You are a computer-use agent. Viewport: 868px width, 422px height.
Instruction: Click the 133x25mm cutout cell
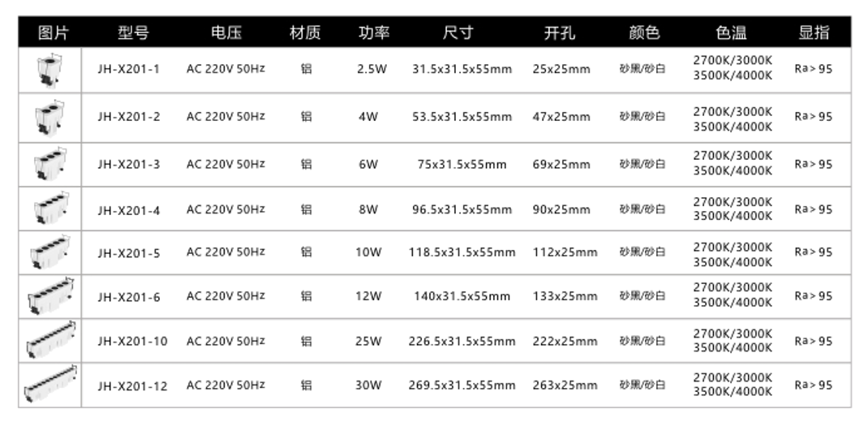point(565,296)
